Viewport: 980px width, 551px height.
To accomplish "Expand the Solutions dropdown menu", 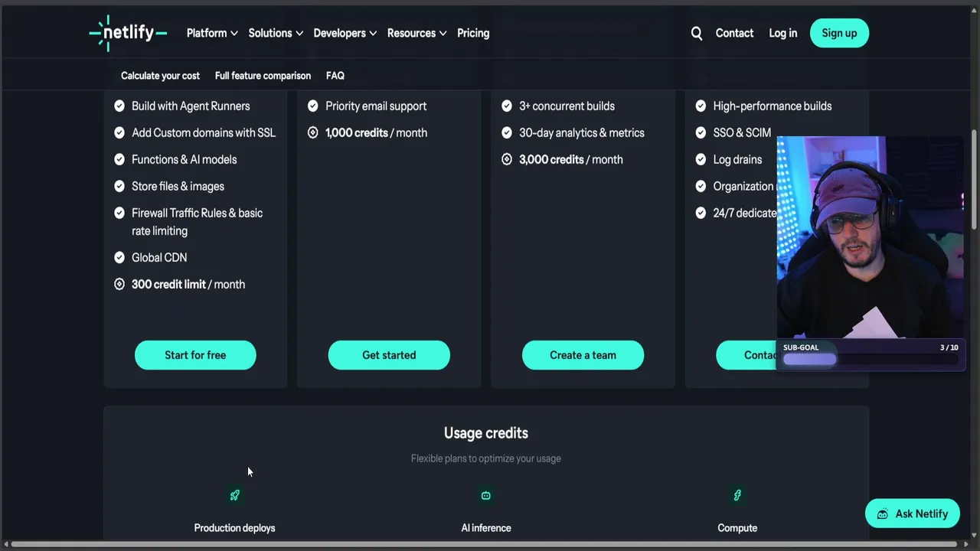I will (276, 33).
